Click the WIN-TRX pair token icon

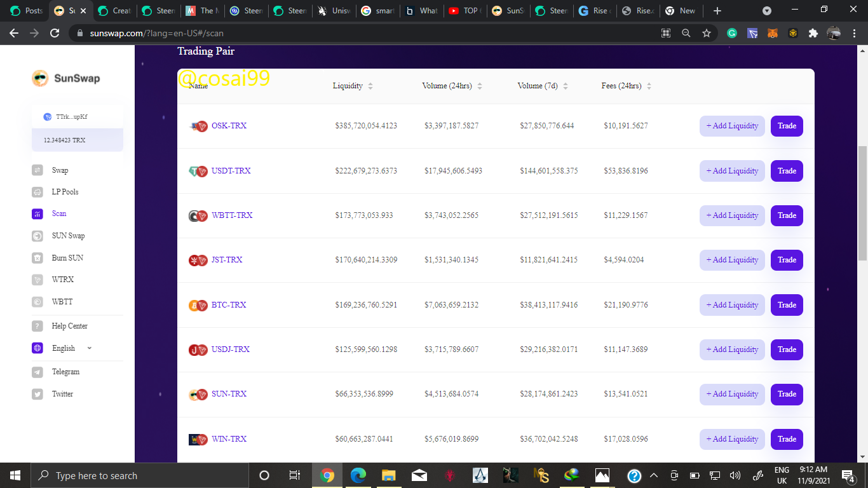point(199,439)
